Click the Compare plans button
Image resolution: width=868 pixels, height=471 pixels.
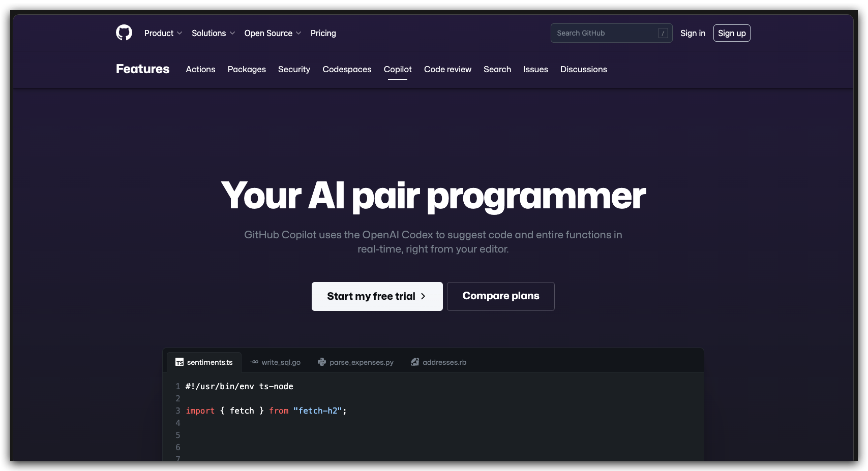(501, 296)
